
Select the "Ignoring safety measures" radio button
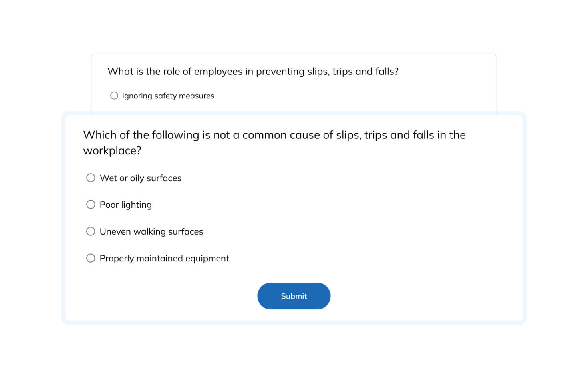[x=114, y=96]
